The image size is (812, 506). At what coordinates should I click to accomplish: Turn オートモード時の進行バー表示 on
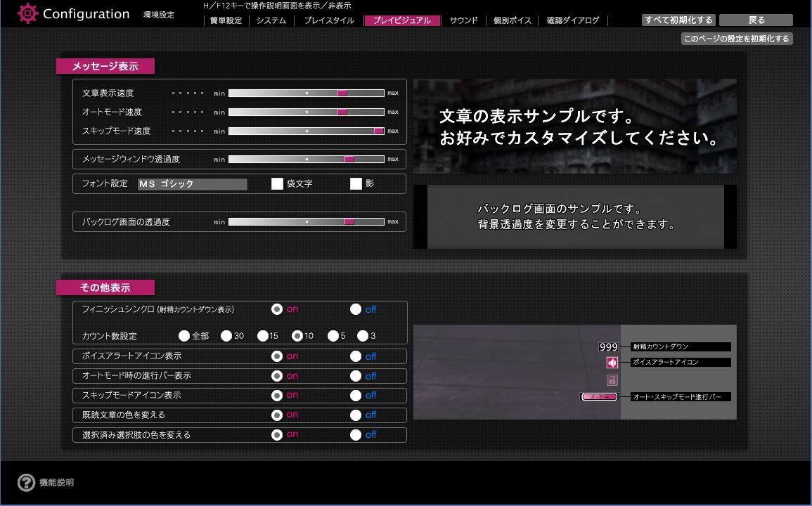click(277, 376)
